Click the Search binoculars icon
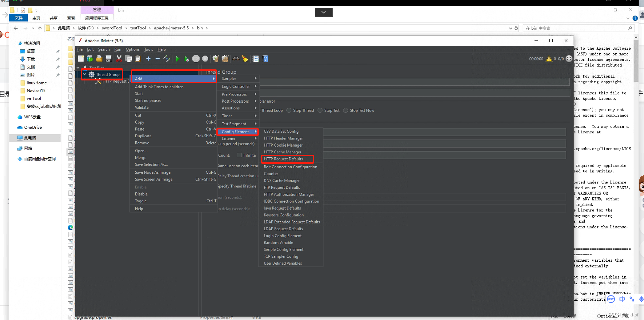The height and width of the screenshot is (320, 644). coord(236,59)
